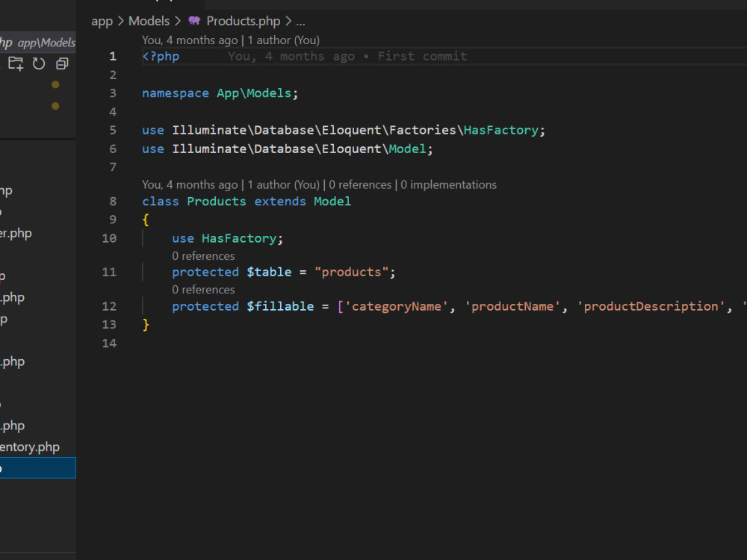Click the PHP elephant icon in breadcrumb
This screenshot has height=560, width=747.
194,20
